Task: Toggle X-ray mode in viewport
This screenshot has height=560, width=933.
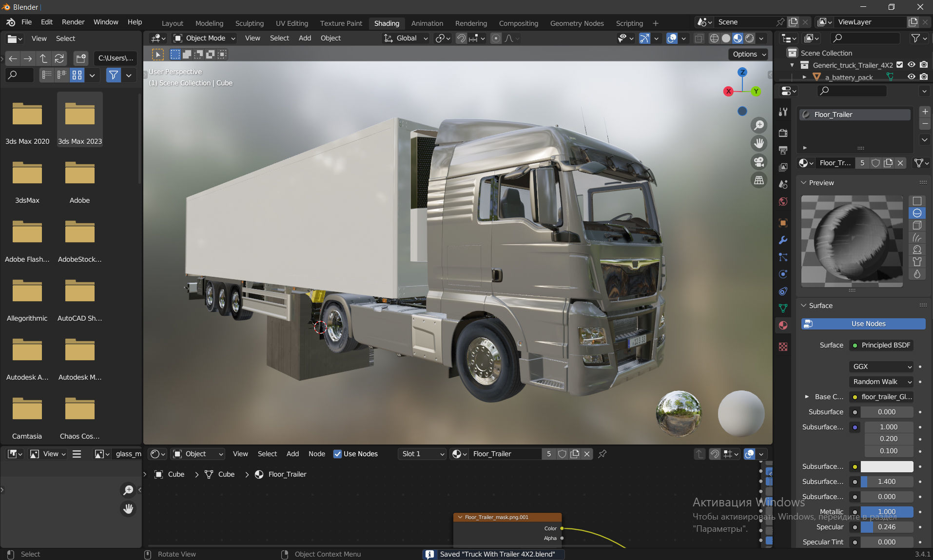Action: pos(699,38)
